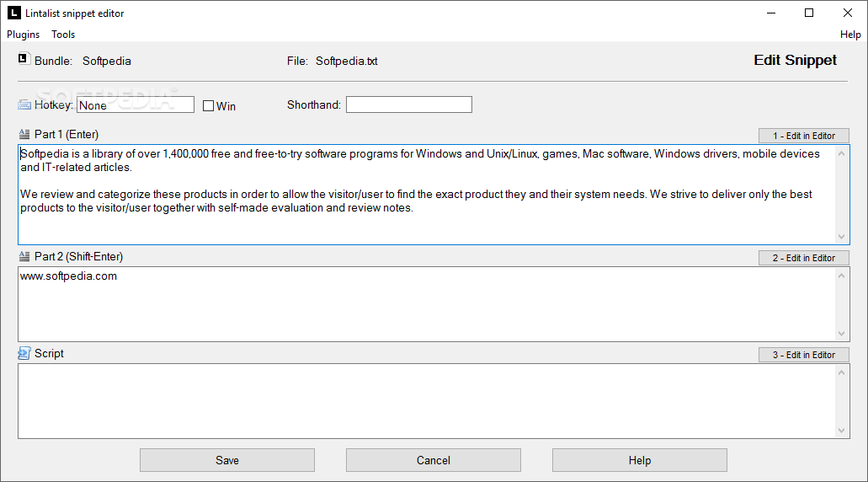Click the Part 1 (Enter) label
The width and height of the screenshot is (868, 482).
(x=67, y=134)
